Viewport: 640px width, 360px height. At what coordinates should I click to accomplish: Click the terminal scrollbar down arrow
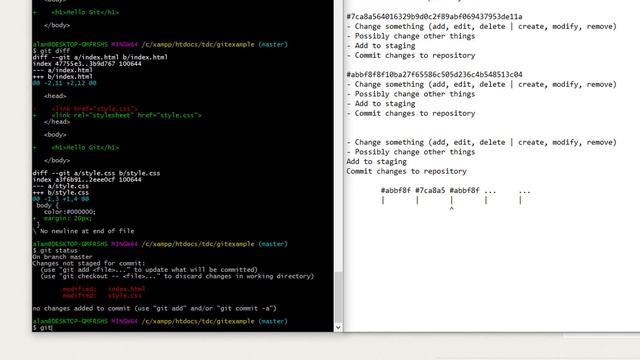pos(338,327)
